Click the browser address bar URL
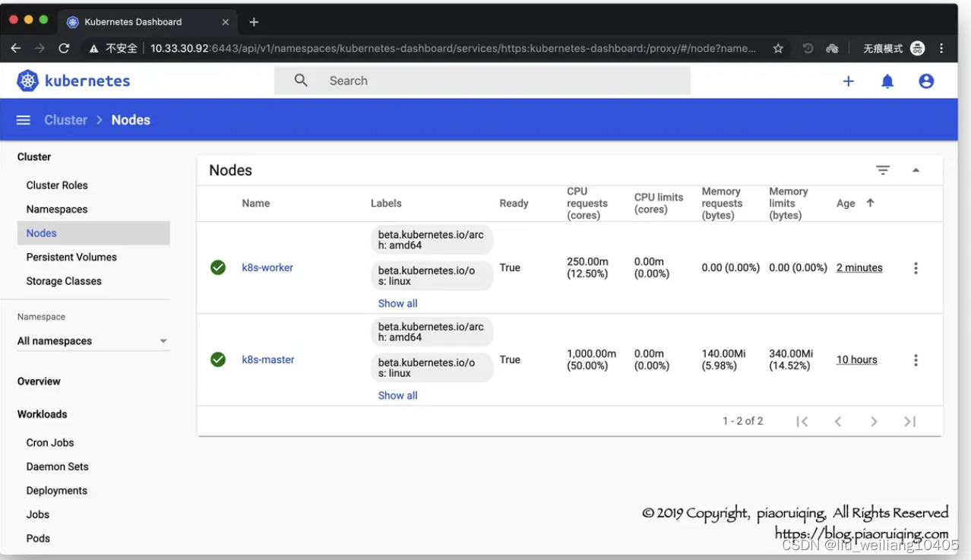The height and width of the screenshot is (560, 971). [x=453, y=48]
